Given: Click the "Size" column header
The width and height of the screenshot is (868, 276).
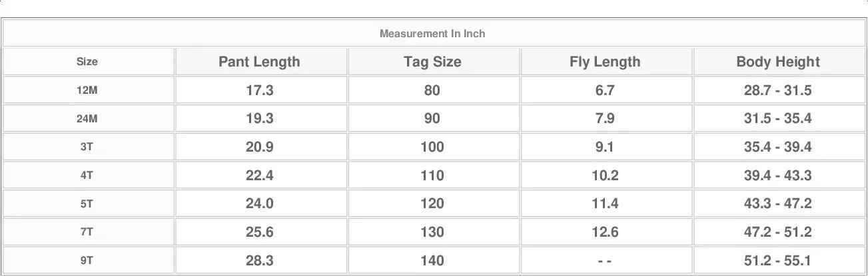Looking at the screenshot, I should 87,62.
